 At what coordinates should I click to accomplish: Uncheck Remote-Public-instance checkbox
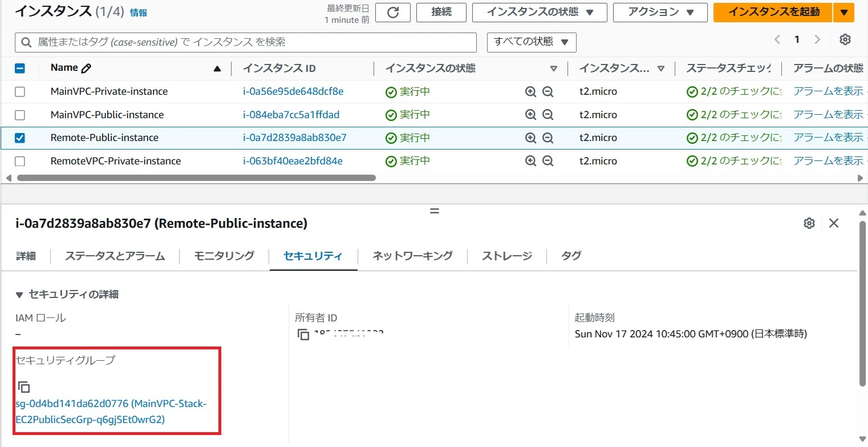(x=20, y=138)
